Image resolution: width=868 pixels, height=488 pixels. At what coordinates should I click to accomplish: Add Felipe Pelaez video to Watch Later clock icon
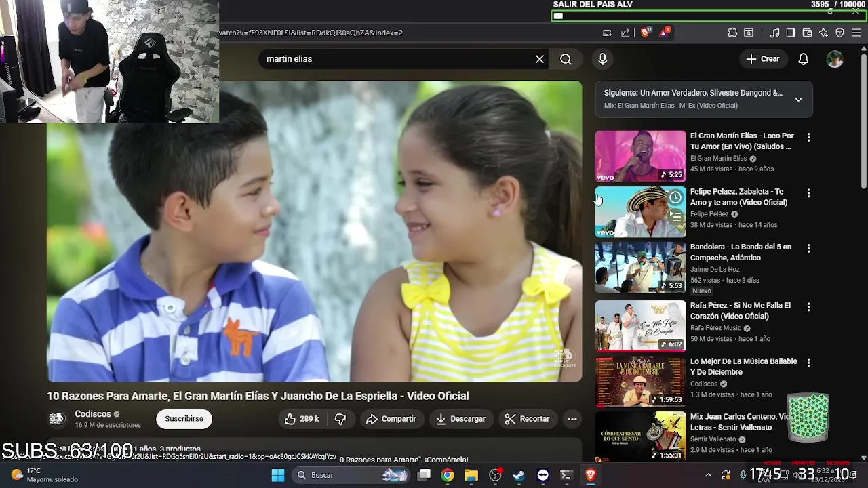pos(675,198)
